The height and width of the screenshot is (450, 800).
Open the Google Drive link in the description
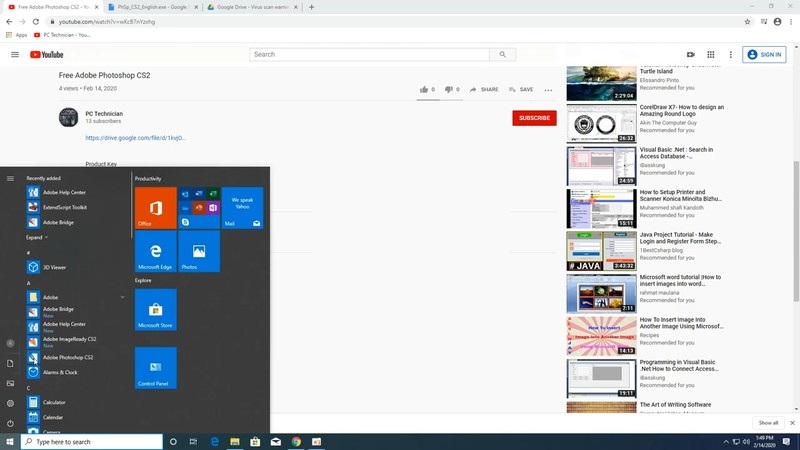tap(135, 138)
